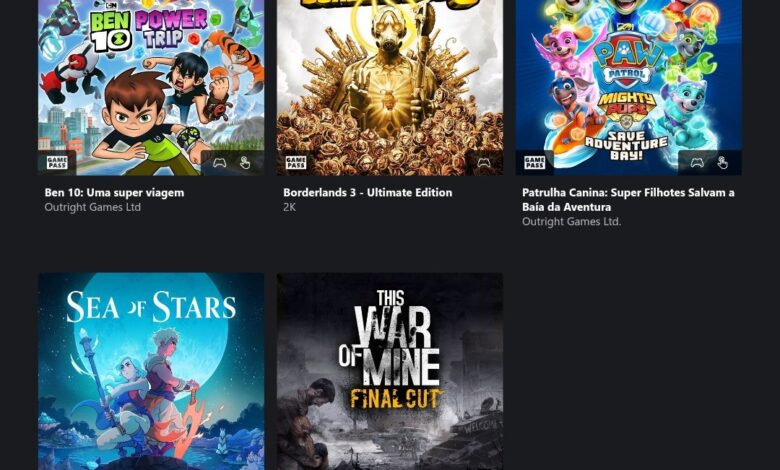Select This War of Mine Final Cut tile

coord(390,372)
